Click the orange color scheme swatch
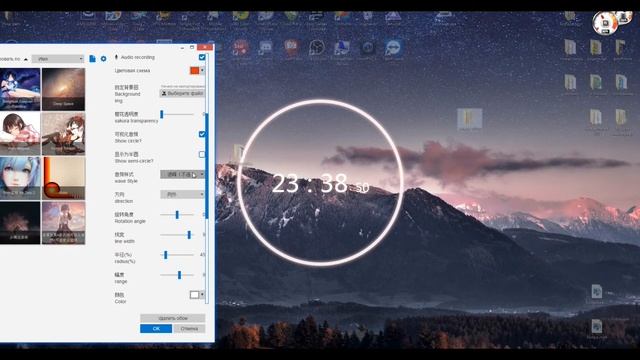The height and width of the screenshot is (360, 640). tap(194, 71)
